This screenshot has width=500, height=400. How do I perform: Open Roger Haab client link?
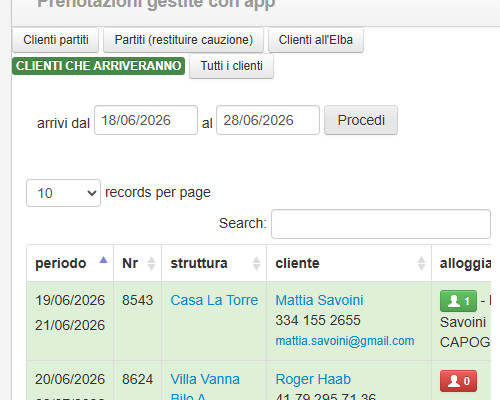click(x=313, y=379)
